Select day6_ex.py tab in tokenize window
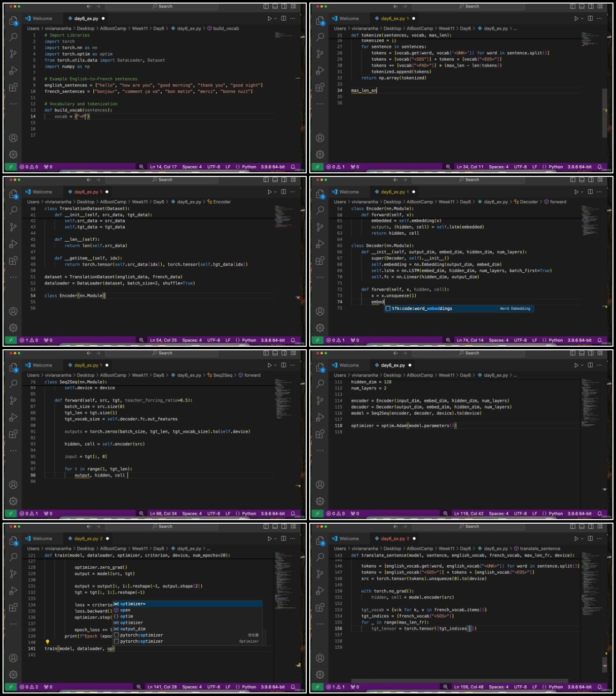 394,19
